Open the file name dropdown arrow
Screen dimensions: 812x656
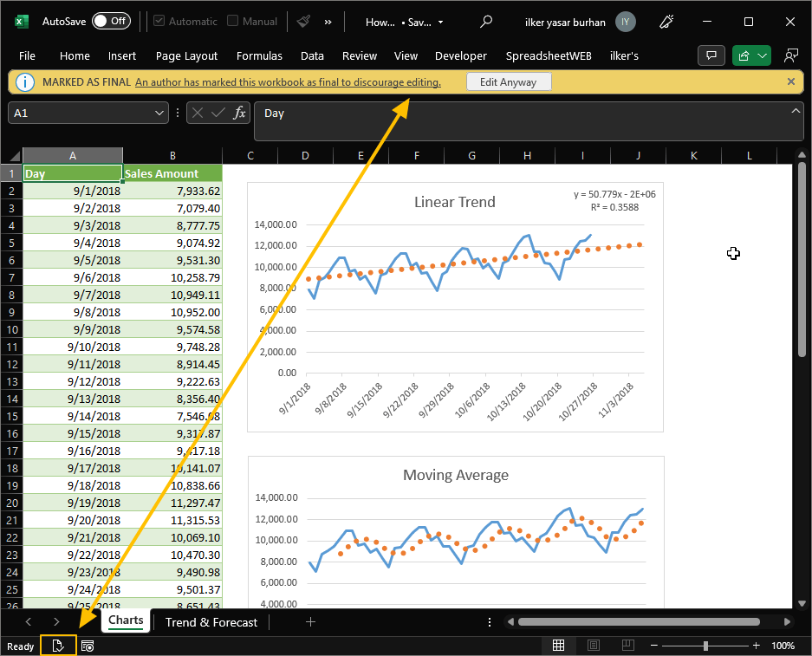(x=441, y=23)
